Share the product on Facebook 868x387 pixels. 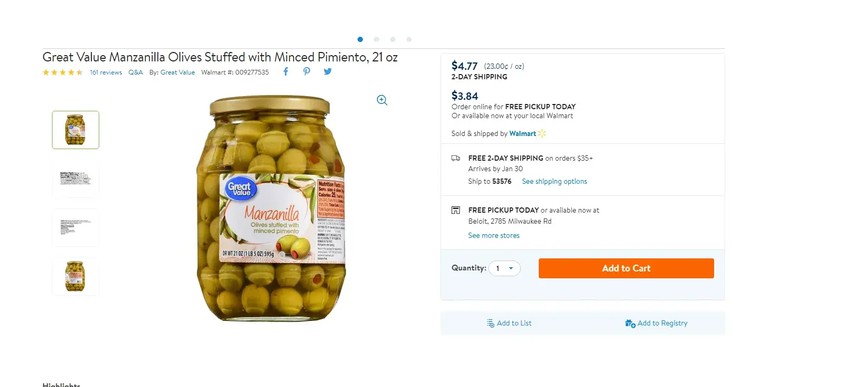tap(286, 71)
